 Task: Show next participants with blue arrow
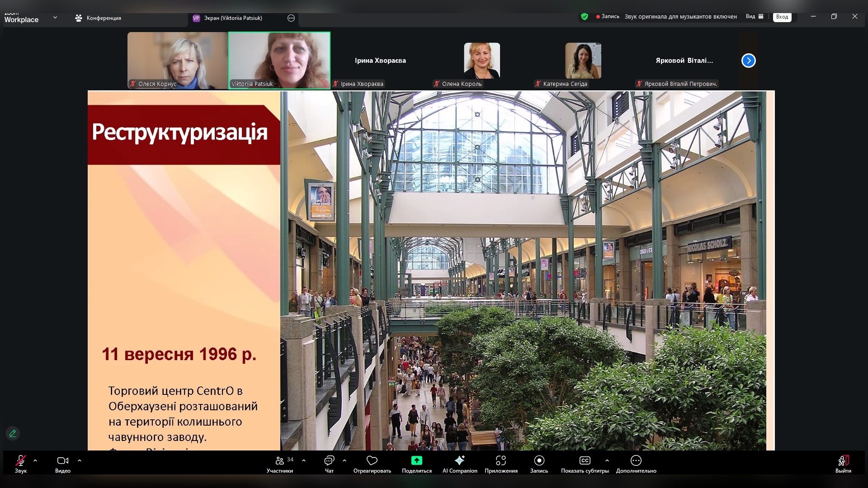(x=748, y=61)
